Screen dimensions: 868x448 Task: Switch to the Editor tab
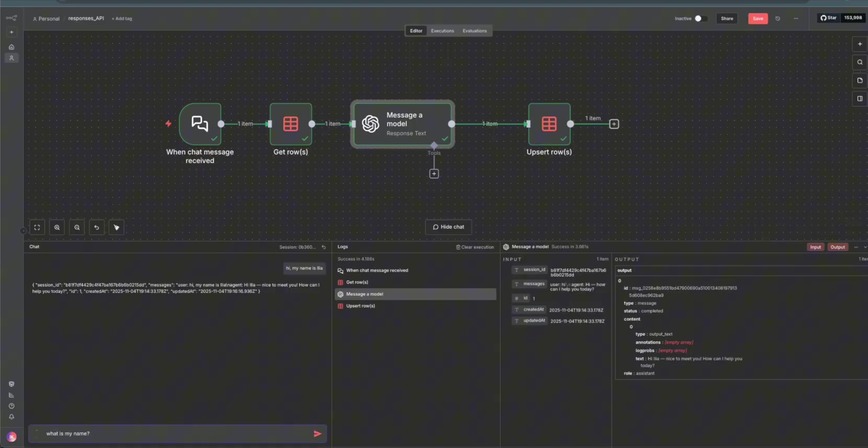pyautogui.click(x=416, y=31)
